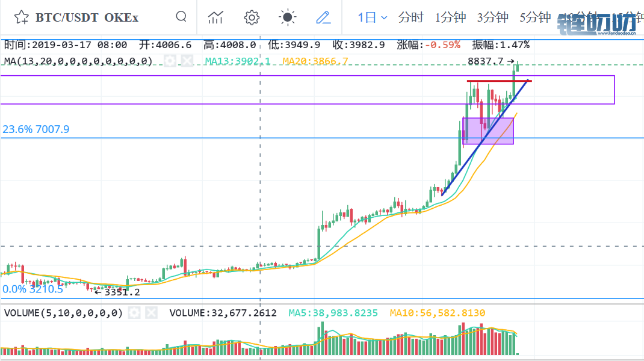Click the VOLUME(5,10,0,0,0,0) indicator label

[x=63, y=313]
